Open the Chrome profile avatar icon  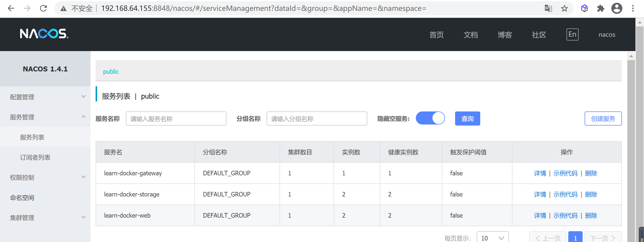[x=617, y=8]
